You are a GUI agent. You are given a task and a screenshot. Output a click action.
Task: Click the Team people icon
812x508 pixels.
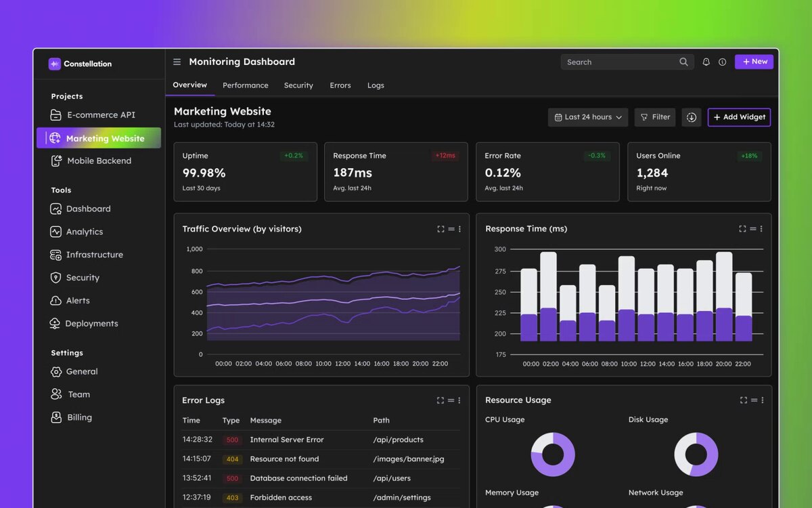(56, 394)
